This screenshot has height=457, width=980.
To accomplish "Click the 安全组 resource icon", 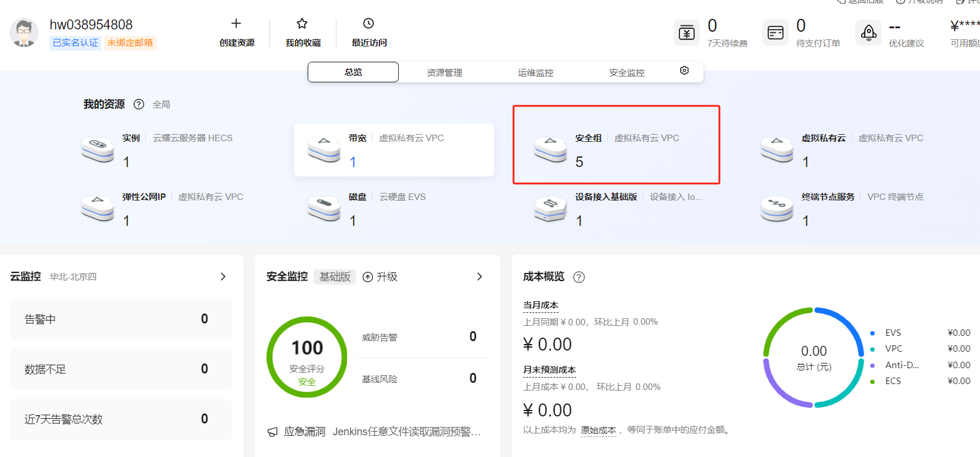I will [551, 150].
